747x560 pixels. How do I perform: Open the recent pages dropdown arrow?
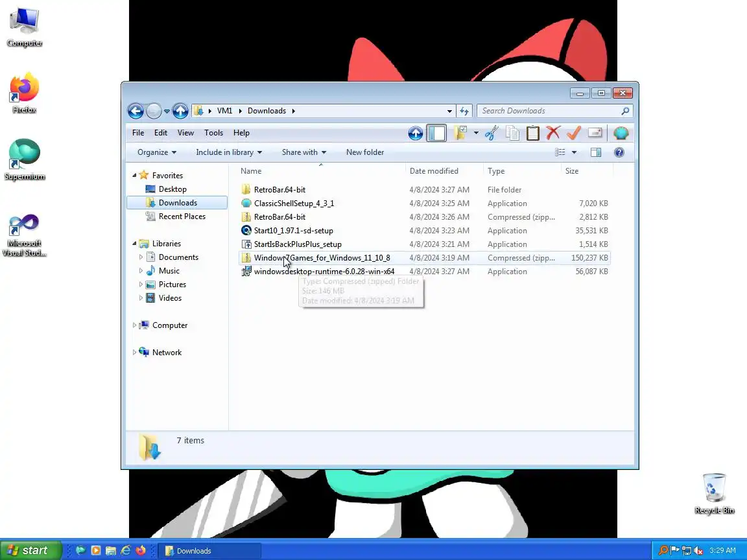[167, 111]
